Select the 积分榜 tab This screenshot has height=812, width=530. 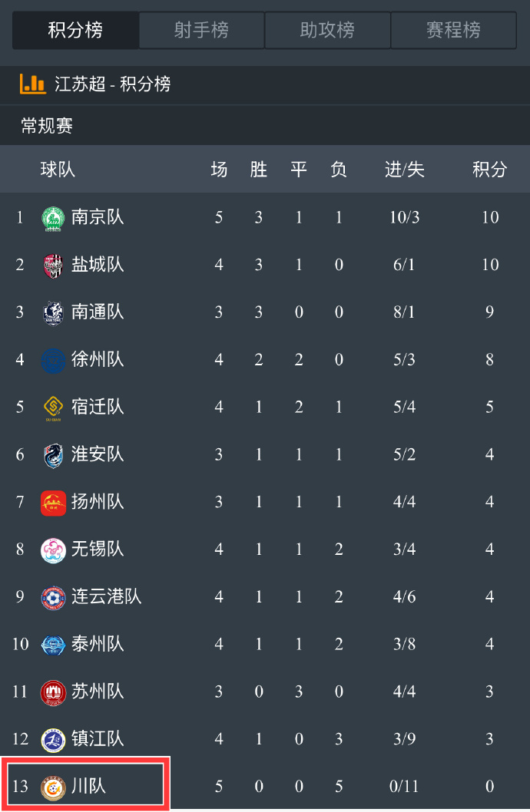75,31
